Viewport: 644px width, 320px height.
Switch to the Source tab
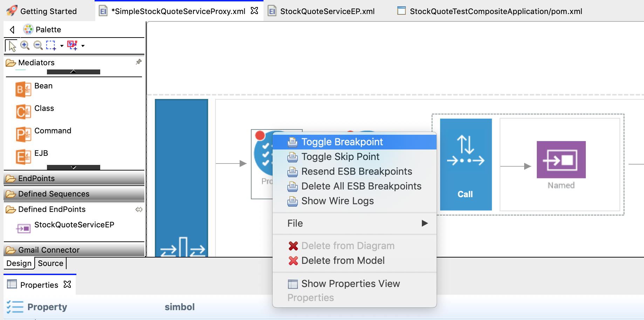tap(50, 263)
